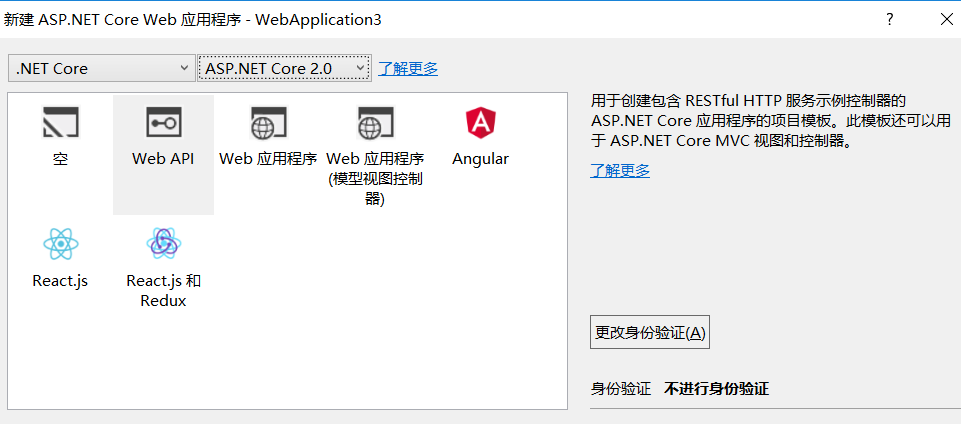Click the 更改身份验证(A) button

tap(650, 332)
